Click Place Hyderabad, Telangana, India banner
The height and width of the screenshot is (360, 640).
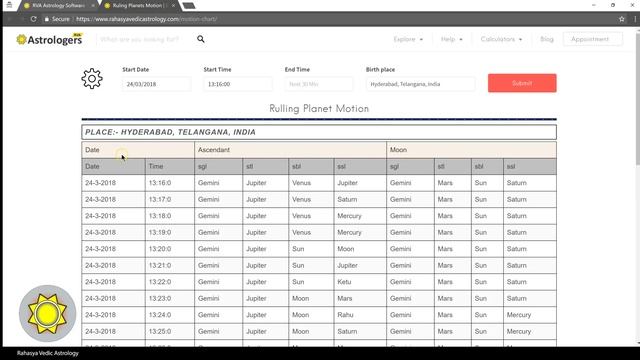319,132
